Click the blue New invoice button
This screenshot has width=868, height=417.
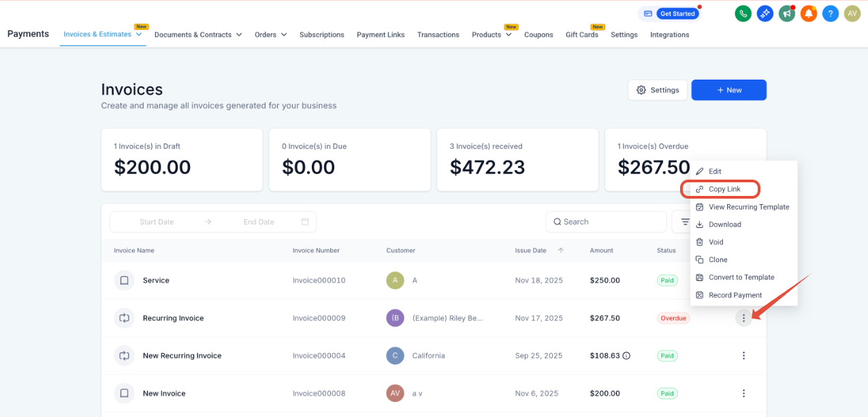(x=728, y=90)
